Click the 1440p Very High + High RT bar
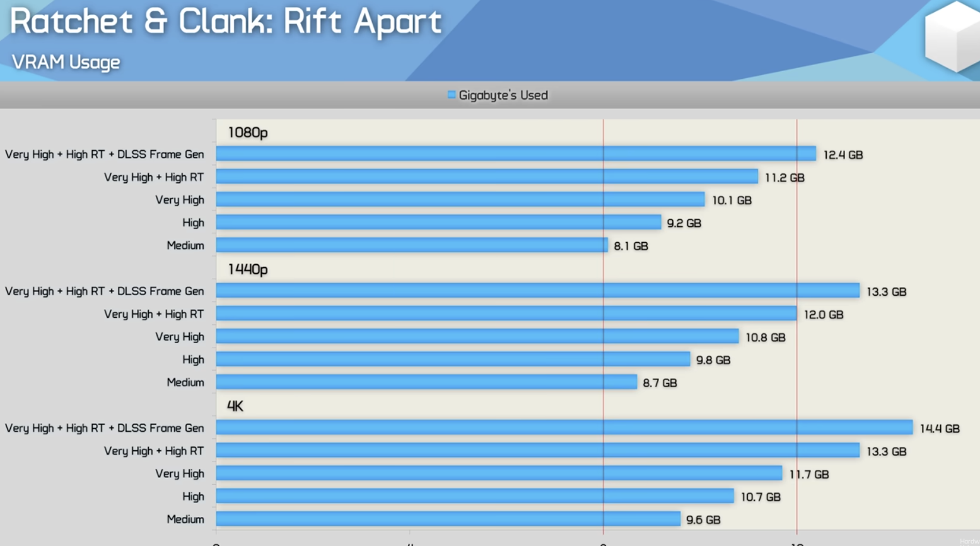Screen dimensions: 980x546 pos(506,313)
